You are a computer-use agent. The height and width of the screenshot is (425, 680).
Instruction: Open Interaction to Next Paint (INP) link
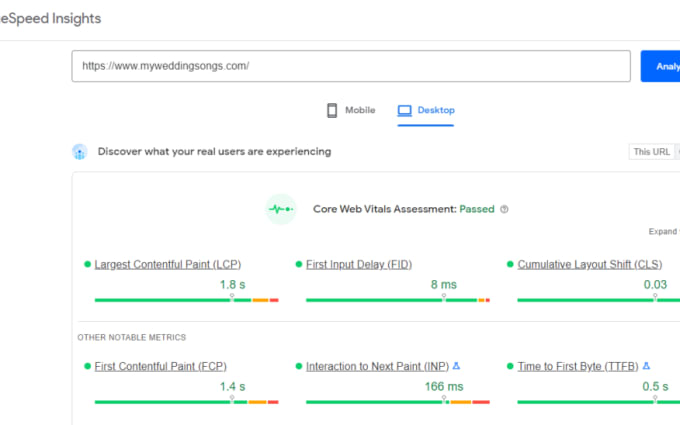[377, 366]
